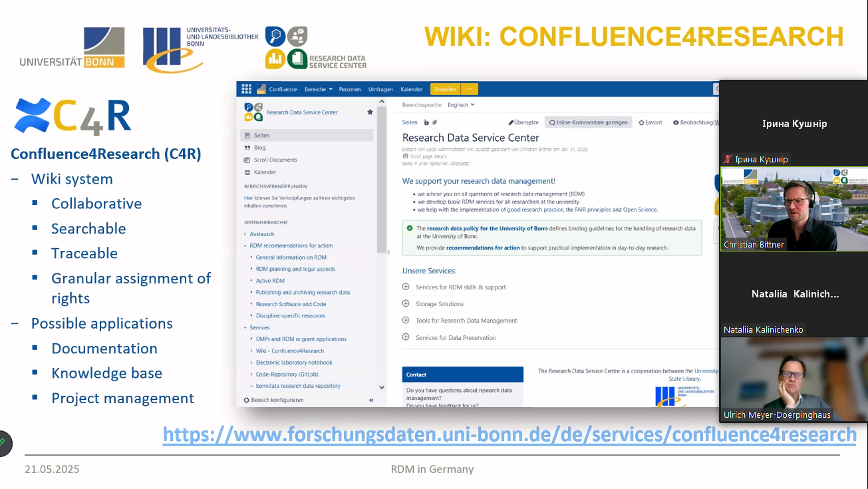Open Discipline-specific resources page
The image size is (868, 489).
pos(291,315)
